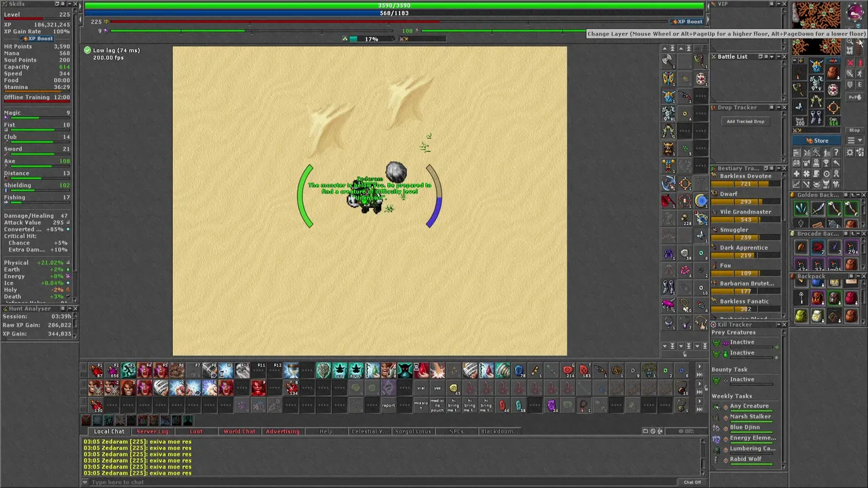868x488 pixels.
Task: Open the menu dropdown beside Store button
Action: (x=855, y=140)
